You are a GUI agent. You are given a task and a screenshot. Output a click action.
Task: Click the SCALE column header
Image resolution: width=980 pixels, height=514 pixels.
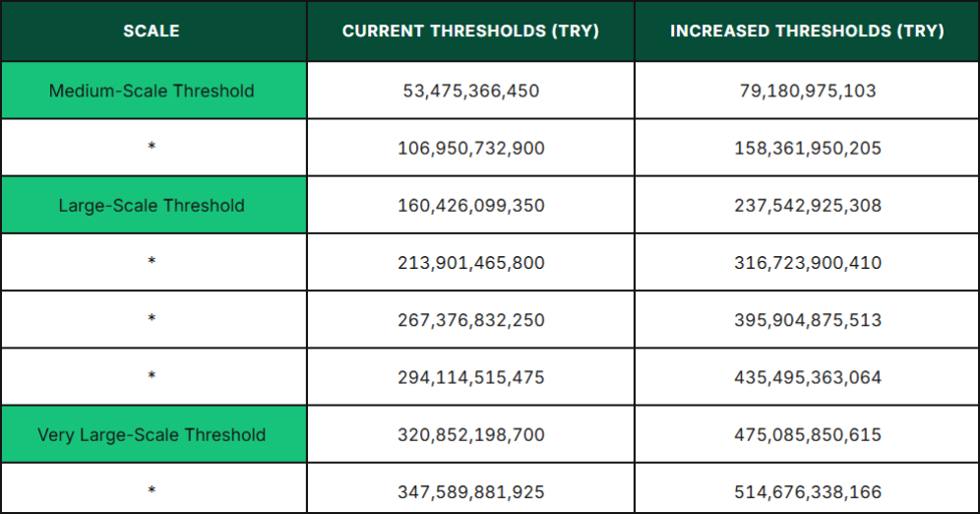click(x=152, y=31)
